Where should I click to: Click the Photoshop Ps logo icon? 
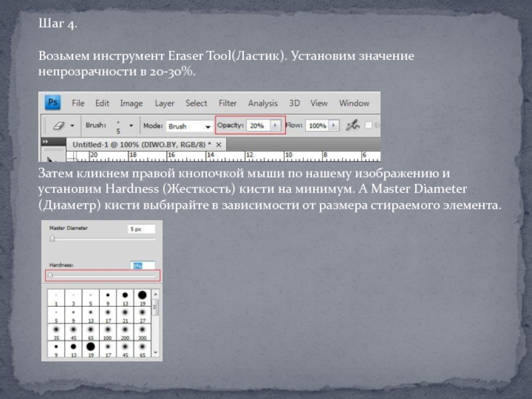pyautogui.click(x=53, y=103)
